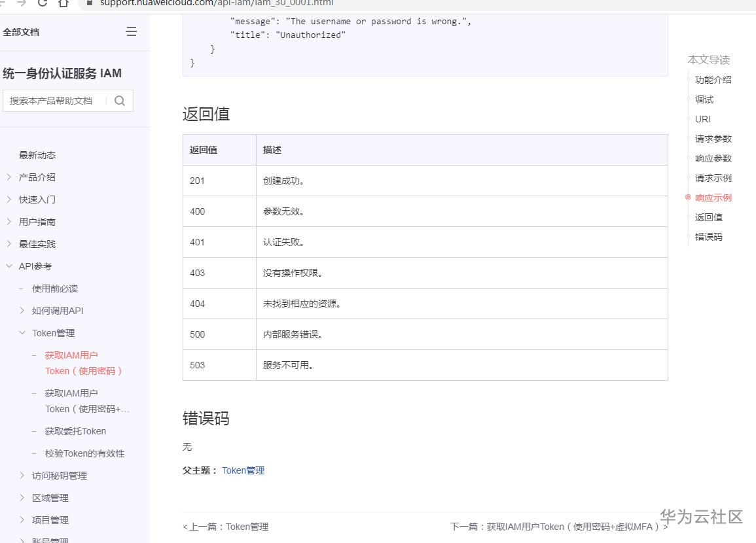Jump to 功能介绍 in page outline
The height and width of the screenshot is (543, 756).
click(713, 80)
